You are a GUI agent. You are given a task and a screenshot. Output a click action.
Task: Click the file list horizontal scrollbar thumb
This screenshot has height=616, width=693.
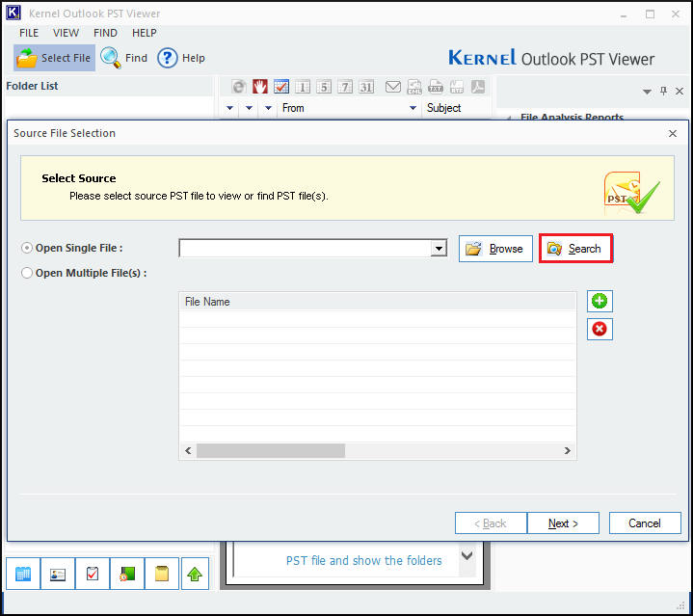(x=271, y=451)
